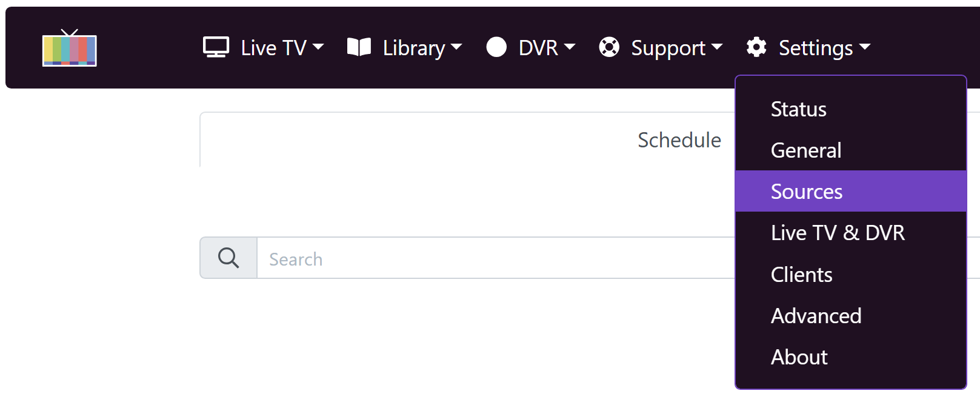Select Clients from the menu
This screenshot has width=980, height=402.
tap(801, 274)
